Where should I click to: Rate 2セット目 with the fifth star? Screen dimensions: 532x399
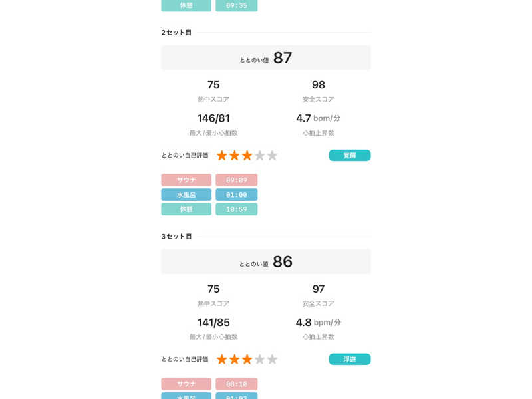click(x=272, y=155)
